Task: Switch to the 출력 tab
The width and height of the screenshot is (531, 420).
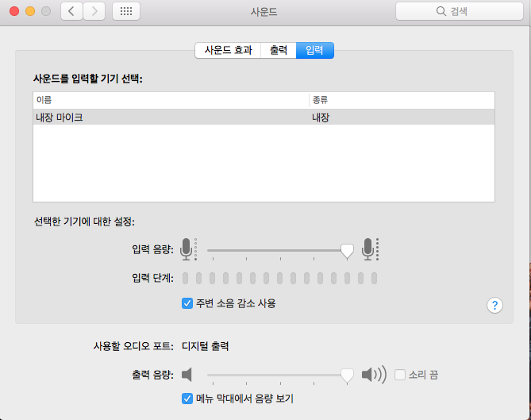Action: [278, 50]
